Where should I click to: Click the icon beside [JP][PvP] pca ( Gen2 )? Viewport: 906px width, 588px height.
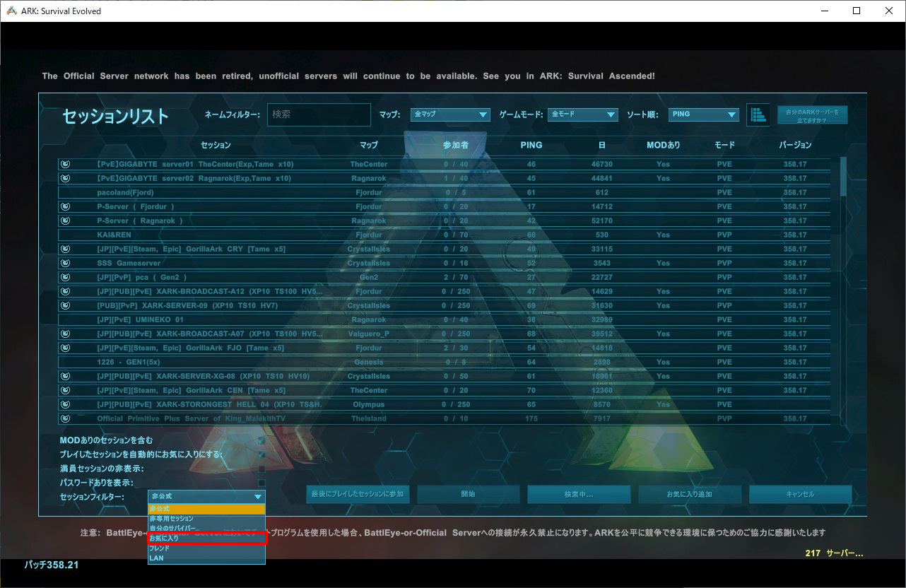pos(66,277)
